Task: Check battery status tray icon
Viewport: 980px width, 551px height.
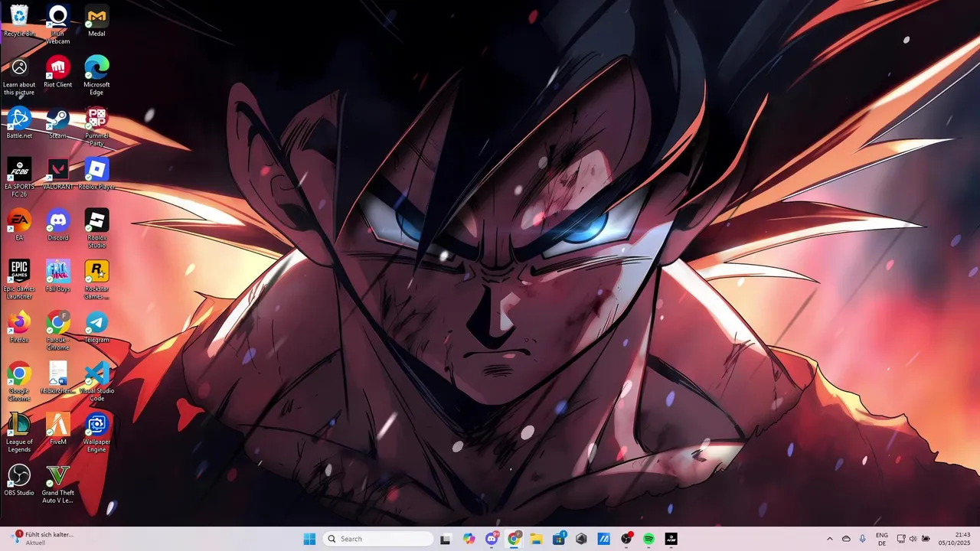Action: point(926,539)
